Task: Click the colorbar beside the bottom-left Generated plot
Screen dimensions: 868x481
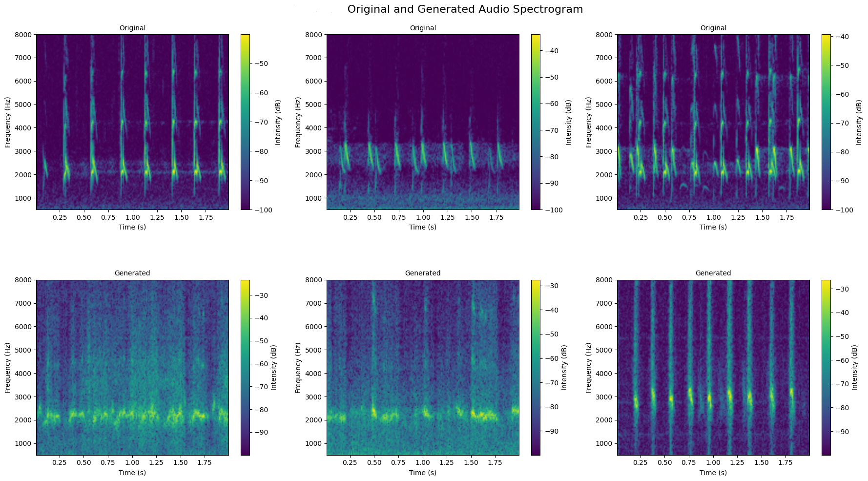Action: [x=245, y=367]
